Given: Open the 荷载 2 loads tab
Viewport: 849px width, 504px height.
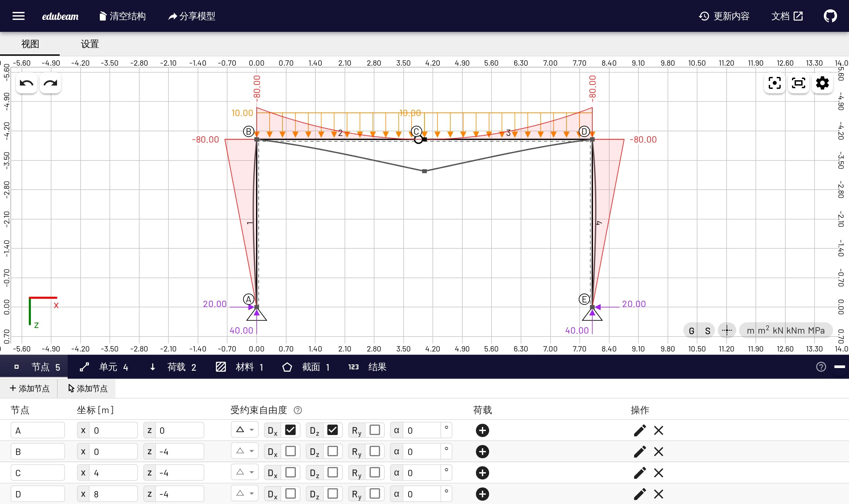Looking at the screenshot, I should tap(172, 367).
